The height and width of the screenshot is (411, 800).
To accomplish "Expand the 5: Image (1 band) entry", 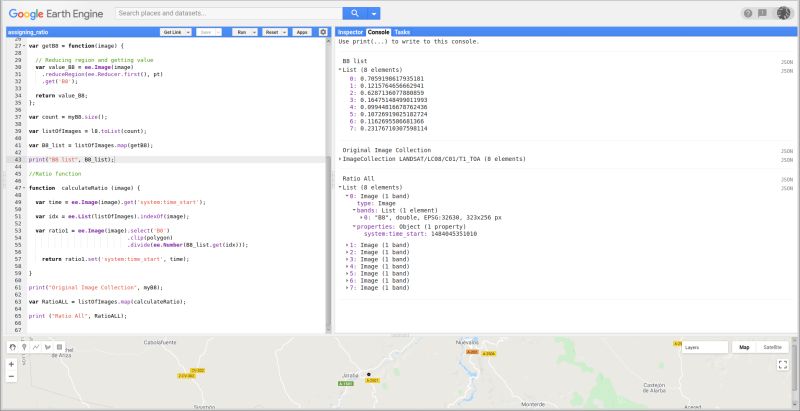I will (347, 274).
